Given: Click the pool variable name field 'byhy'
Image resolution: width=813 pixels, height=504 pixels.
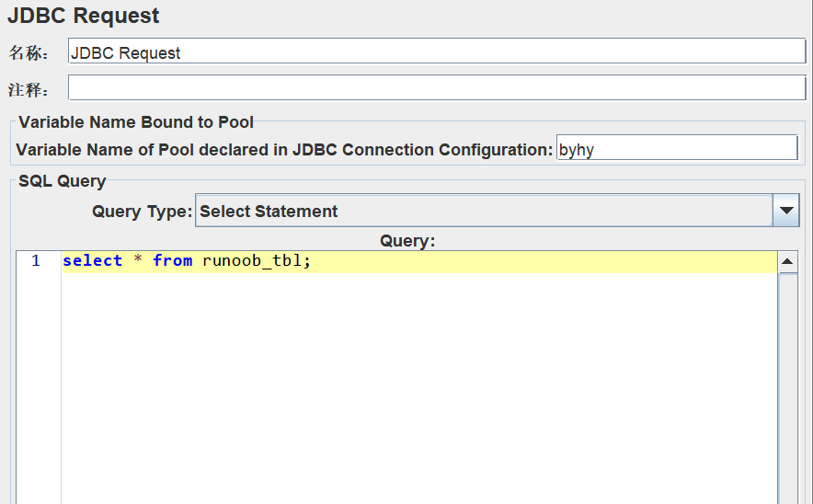Looking at the screenshot, I should click(677, 148).
